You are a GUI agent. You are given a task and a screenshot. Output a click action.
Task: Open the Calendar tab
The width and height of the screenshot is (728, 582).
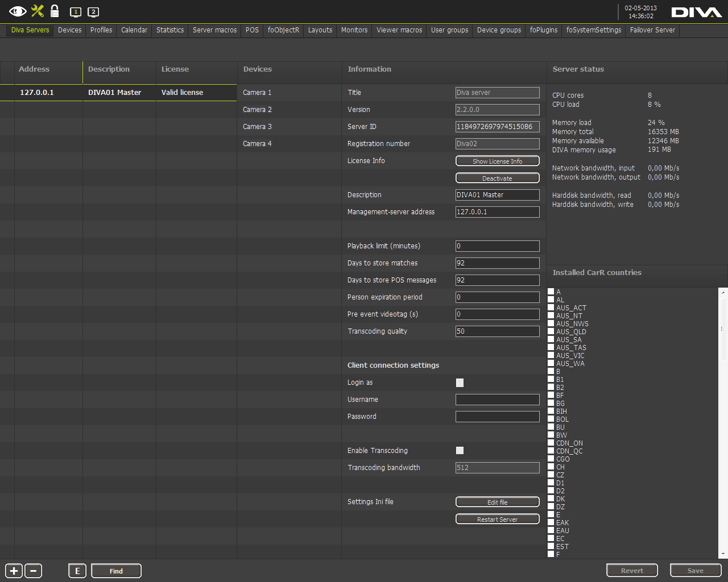pos(134,30)
